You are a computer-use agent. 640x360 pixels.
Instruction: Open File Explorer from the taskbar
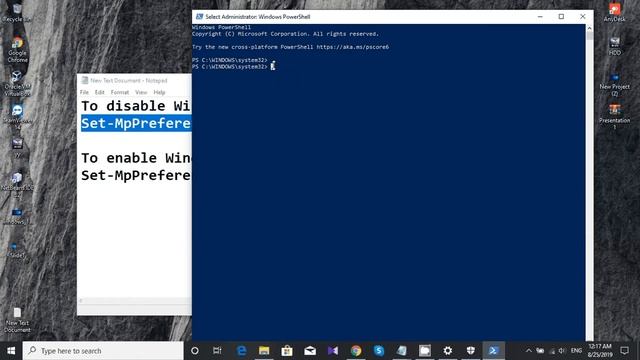[x=264, y=351]
